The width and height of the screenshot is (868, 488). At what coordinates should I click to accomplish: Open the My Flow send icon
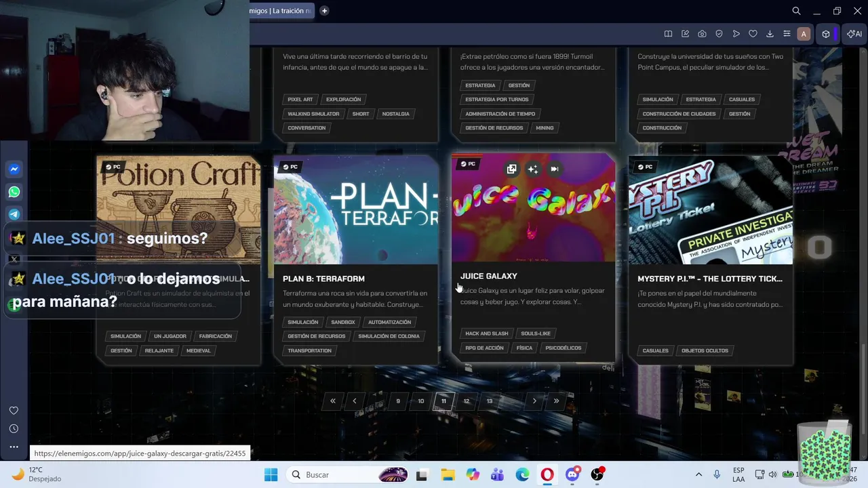point(736,34)
